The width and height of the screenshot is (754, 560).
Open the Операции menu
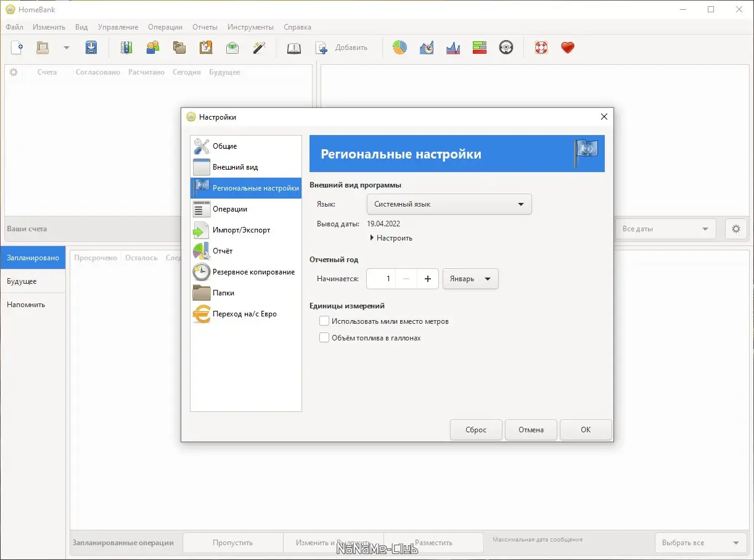tap(165, 27)
